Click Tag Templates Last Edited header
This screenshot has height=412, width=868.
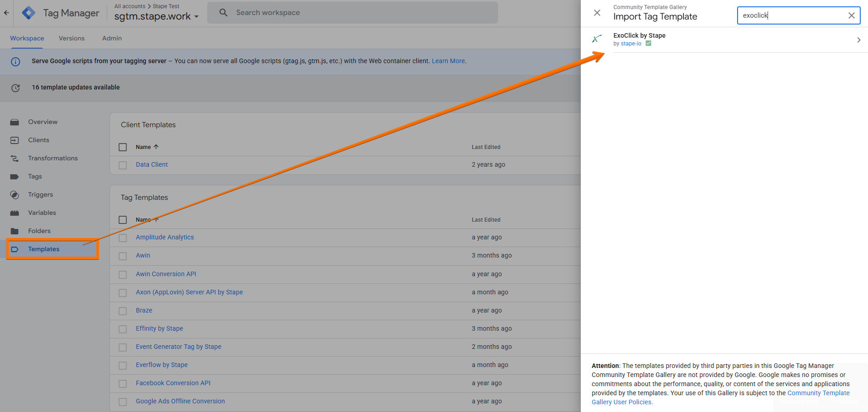coord(486,220)
